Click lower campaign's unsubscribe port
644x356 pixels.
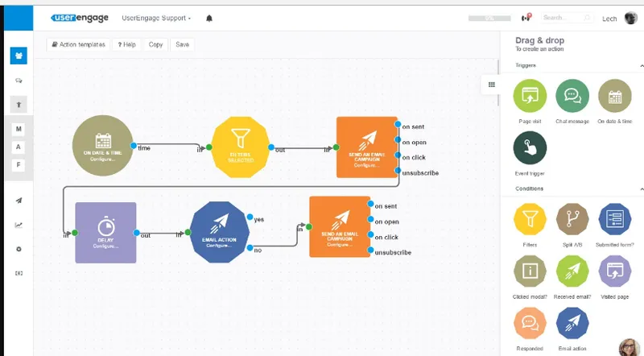370,250
